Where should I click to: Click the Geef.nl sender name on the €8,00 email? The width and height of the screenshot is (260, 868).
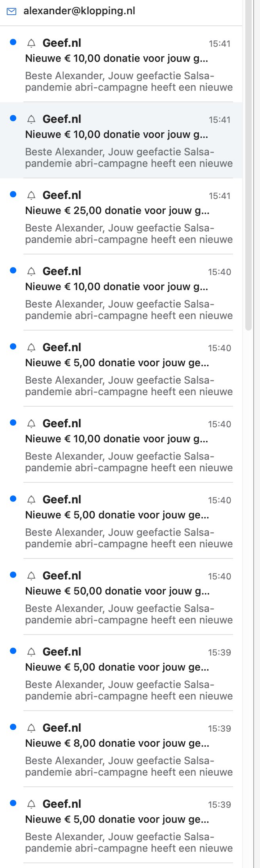click(62, 728)
